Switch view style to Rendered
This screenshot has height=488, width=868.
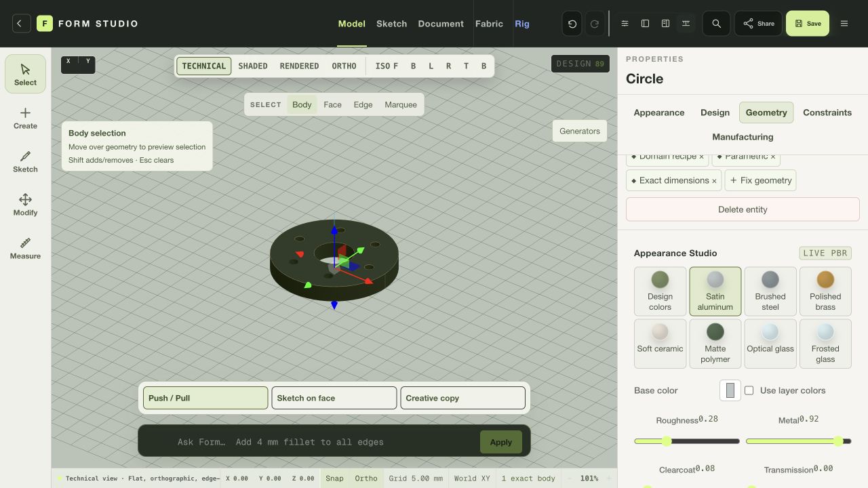[299, 66]
